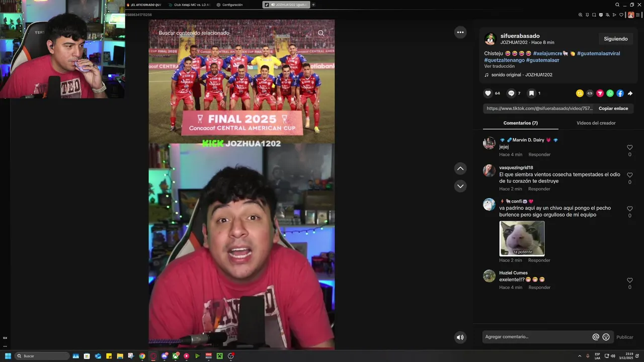
Task: Open Google Chrome from the taskbar
Action: [142, 356]
